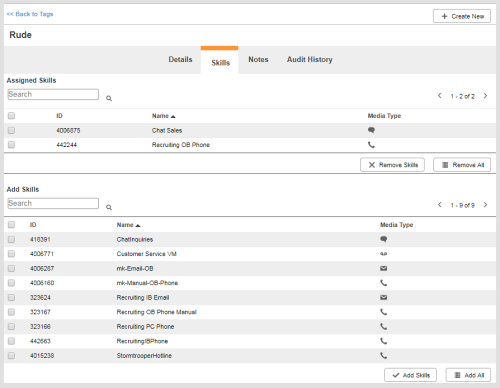Click the Remove Skills button
This screenshot has height=388, width=500.
[x=392, y=165]
